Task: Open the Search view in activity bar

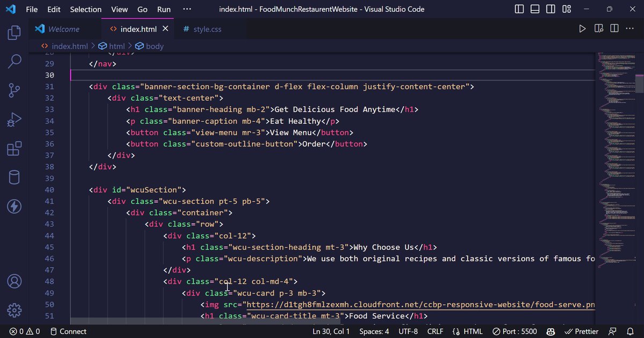Action: coord(14,62)
